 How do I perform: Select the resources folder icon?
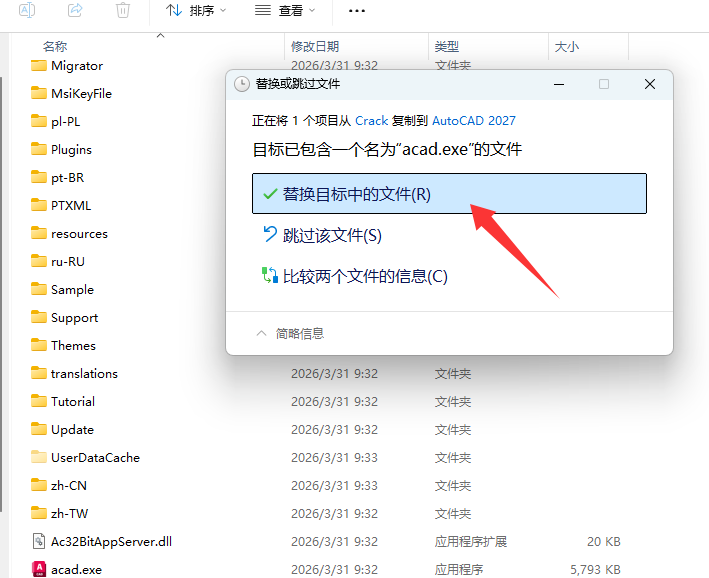39,233
